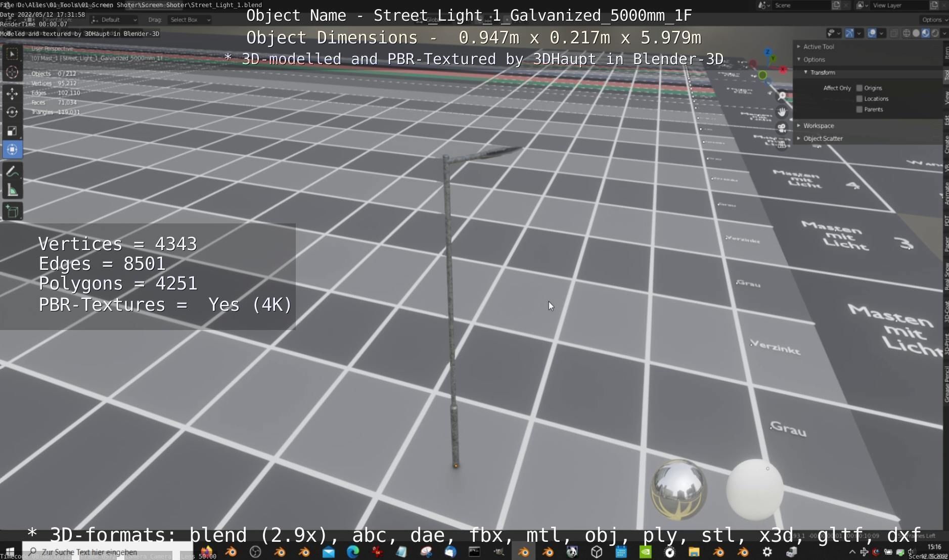Click the View Layer name field
Image resolution: width=949 pixels, height=560 pixels.
pos(900,5)
